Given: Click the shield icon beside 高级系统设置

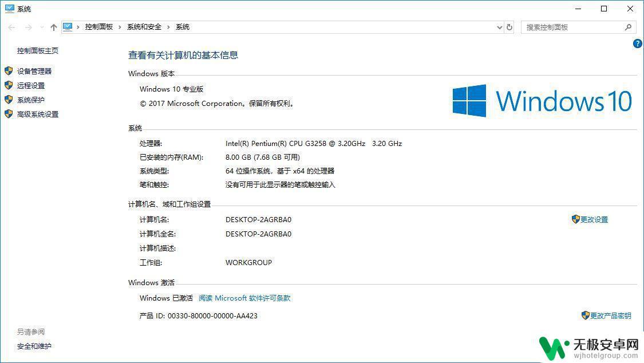Looking at the screenshot, I should 9,114.
